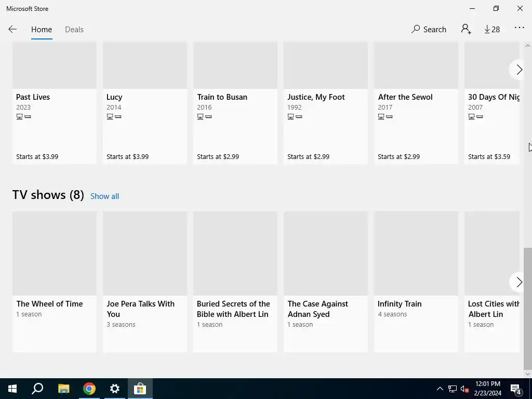Click Show all for TV shows

pyautogui.click(x=104, y=196)
